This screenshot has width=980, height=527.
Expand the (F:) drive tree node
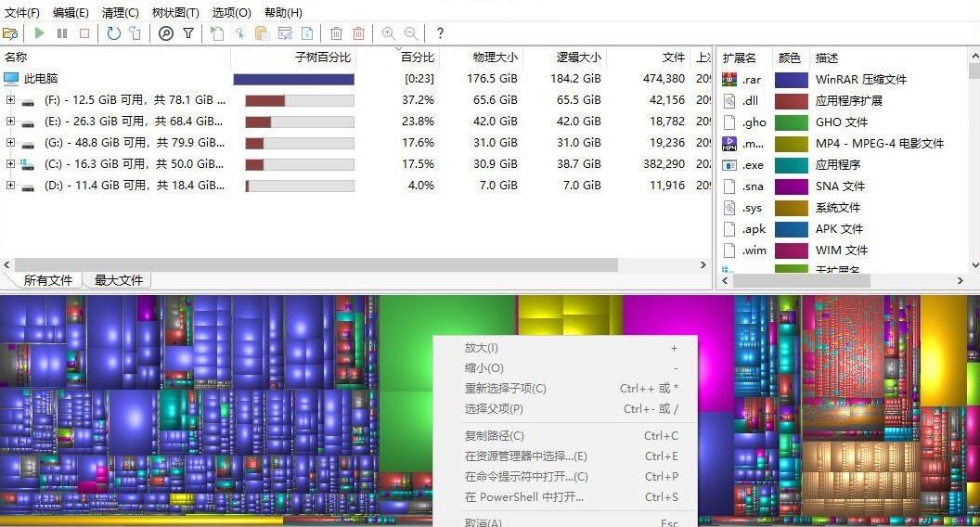[11, 100]
